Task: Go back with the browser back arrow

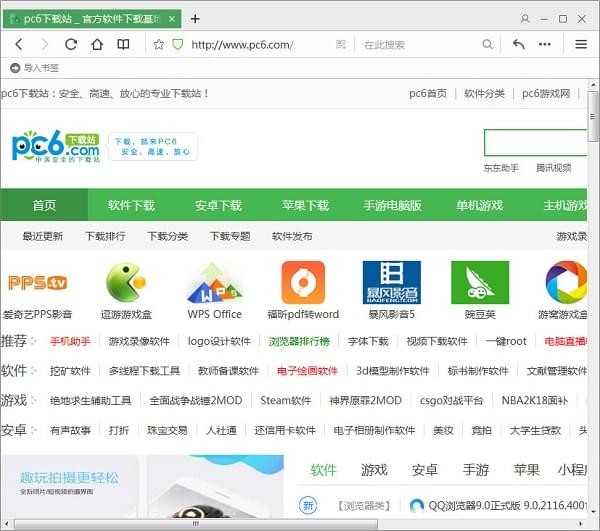Action: [19, 44]
